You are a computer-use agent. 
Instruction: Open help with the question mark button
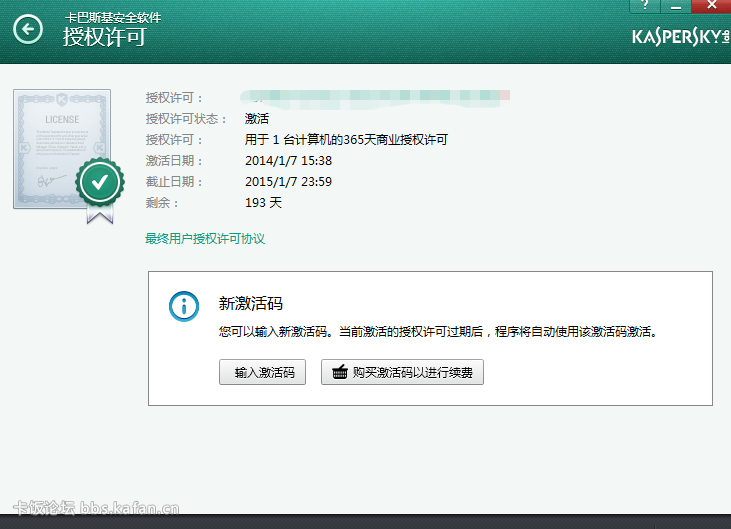point(645,6)
